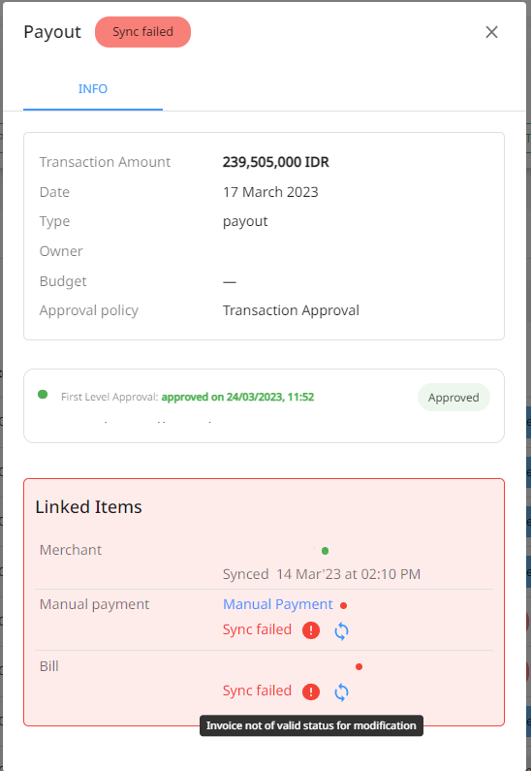
Task: Click the Sync failed text under Bill
Action: point(257,691)
